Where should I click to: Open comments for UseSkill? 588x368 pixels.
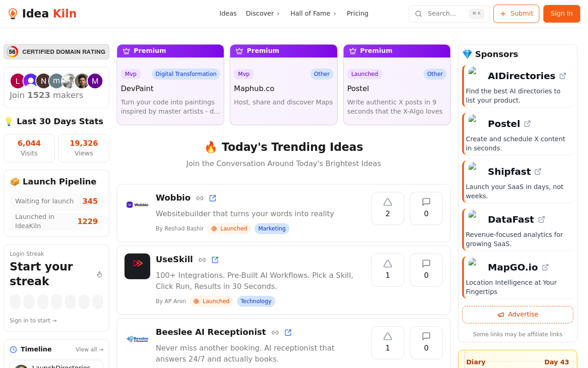click(x=426, y=270)
